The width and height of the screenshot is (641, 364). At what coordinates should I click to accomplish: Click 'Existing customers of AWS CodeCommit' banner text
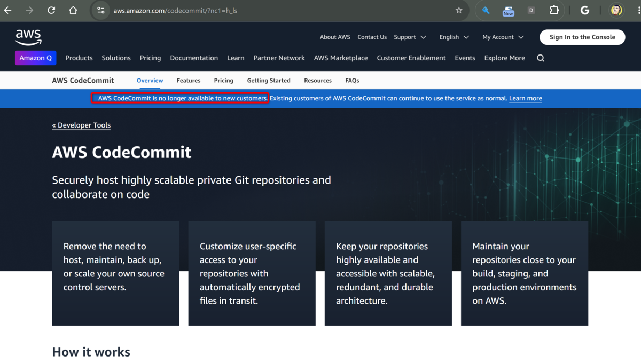pyautogui.click(x=388, y=98)
